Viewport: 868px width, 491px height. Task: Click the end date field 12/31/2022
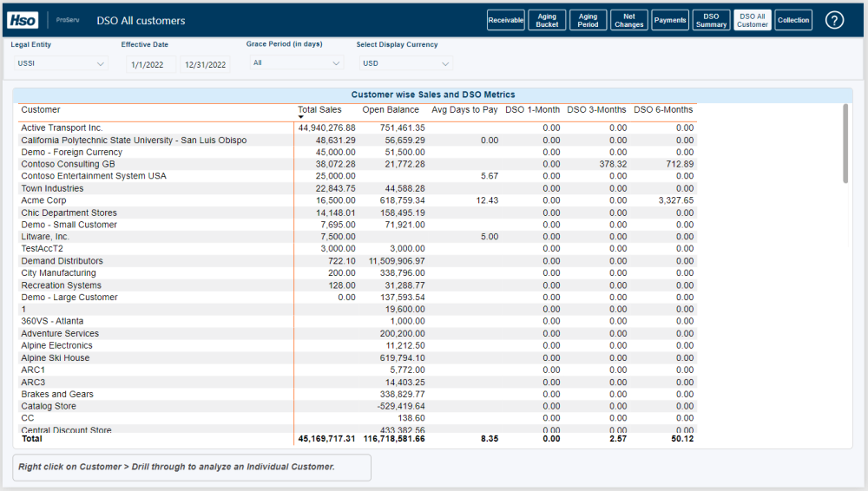tap(204, 64)
